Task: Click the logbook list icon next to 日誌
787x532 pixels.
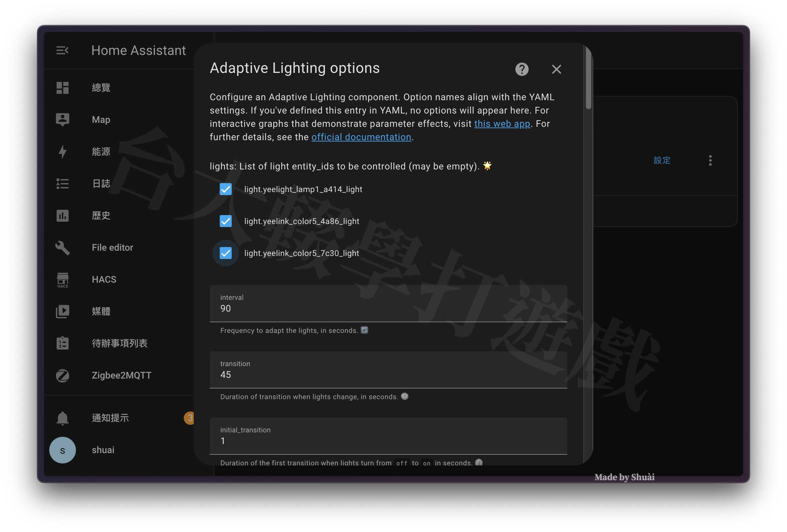Action: tap(62, 183)
